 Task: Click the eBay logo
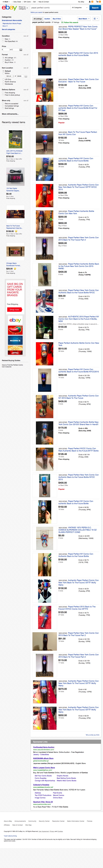tap(9, 7)
